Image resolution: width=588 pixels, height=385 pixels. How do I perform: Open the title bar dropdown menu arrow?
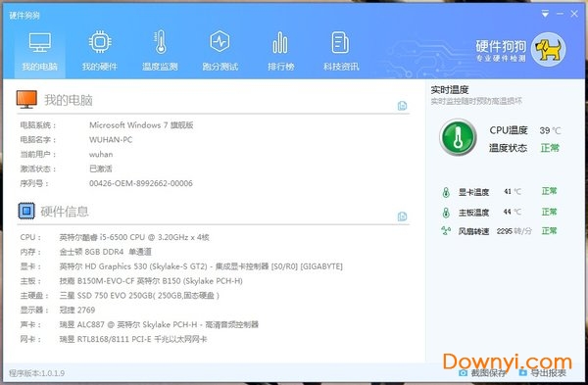click(x=545, y=14)
